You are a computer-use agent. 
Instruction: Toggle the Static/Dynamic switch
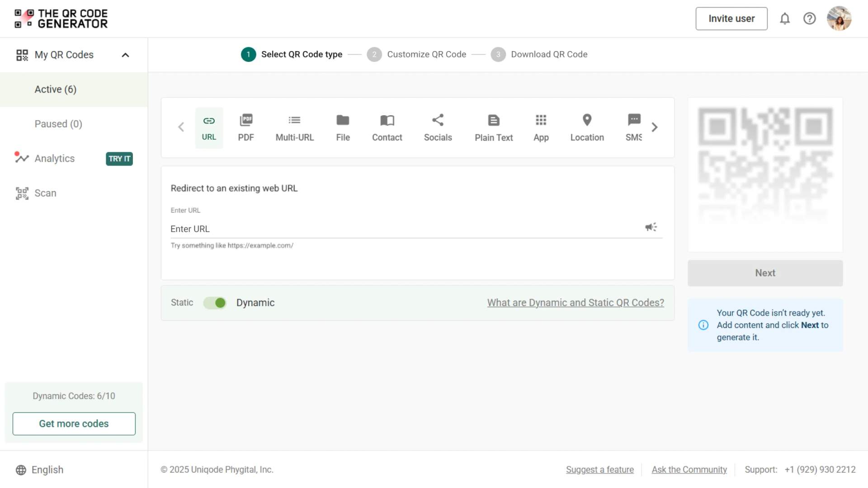pos(215,303)
